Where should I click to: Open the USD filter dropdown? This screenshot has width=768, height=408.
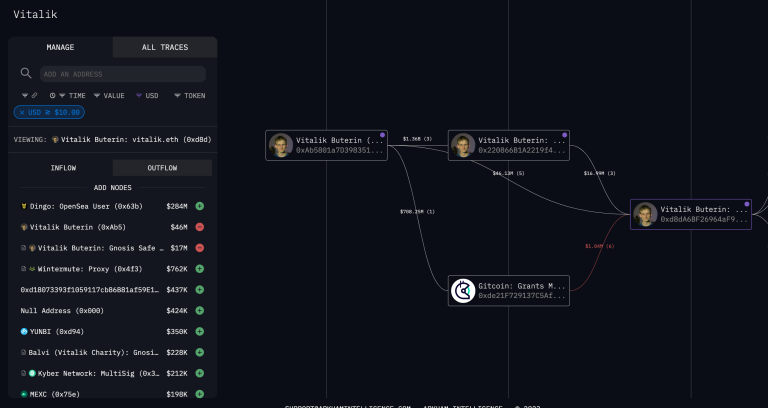(x=147, y=96)
